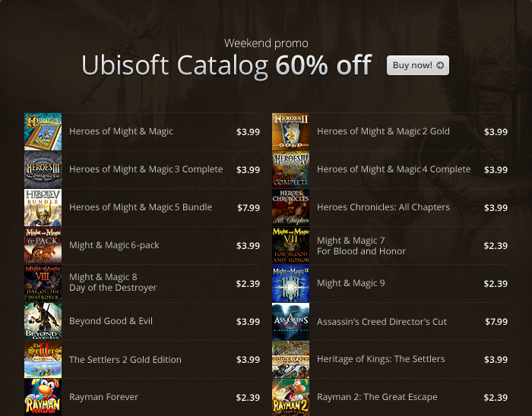Click Heroes of Might & Magic 2 Gold cover art

point(291,132)
